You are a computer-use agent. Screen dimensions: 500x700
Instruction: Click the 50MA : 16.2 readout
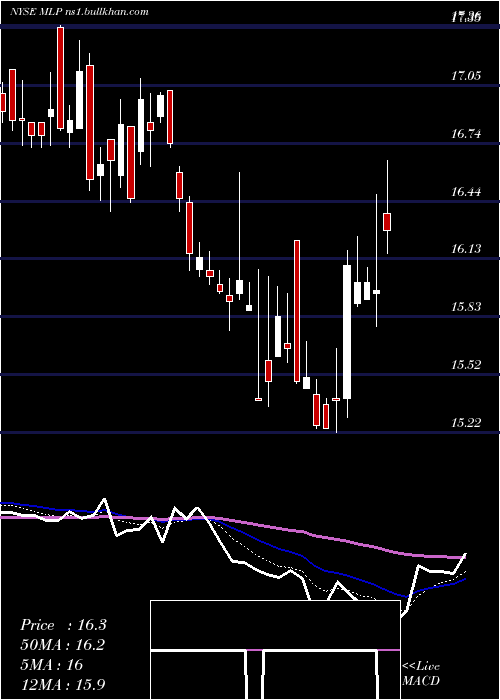[x=63, y=645]
